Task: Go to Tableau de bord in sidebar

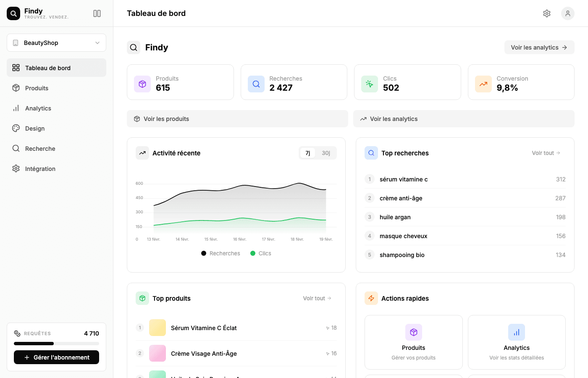Action: point(56,68)
